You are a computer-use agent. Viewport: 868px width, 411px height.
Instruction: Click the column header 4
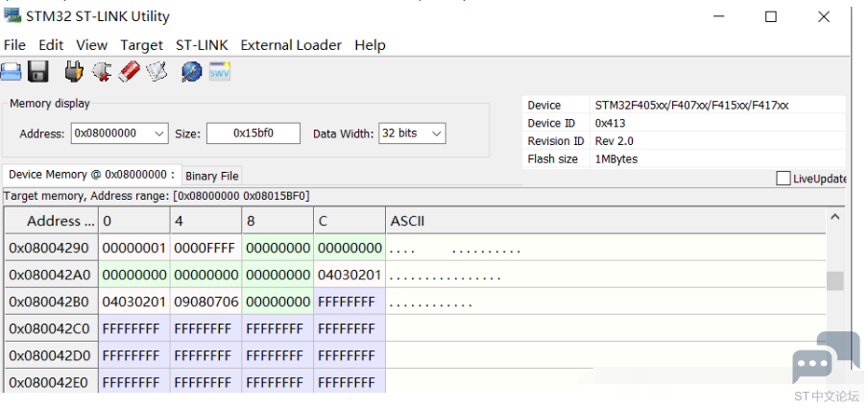tap(205, 221)
